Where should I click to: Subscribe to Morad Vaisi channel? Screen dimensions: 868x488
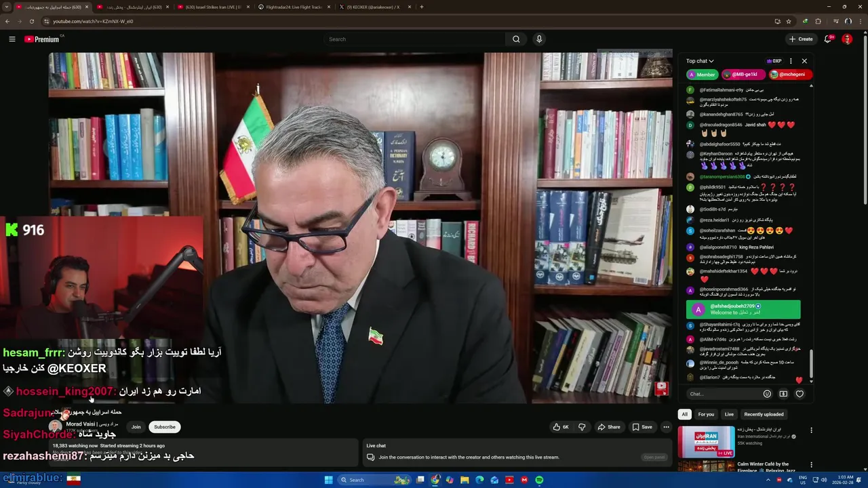coord(165,427)
